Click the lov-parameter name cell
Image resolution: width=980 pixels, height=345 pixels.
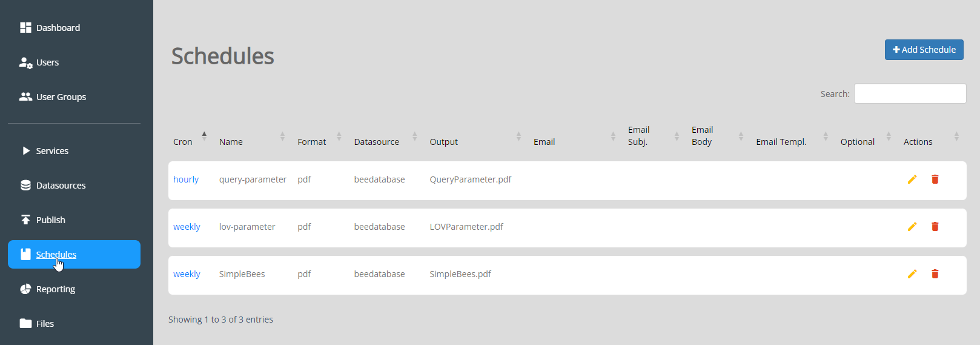tap(247, 227)
